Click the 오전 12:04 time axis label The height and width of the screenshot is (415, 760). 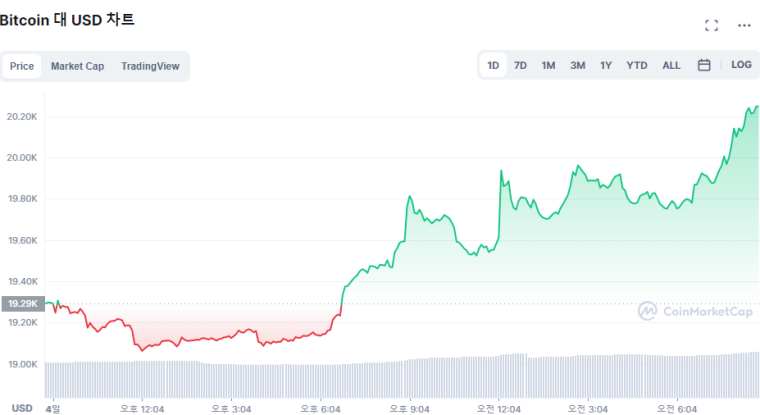pos(499,408)
